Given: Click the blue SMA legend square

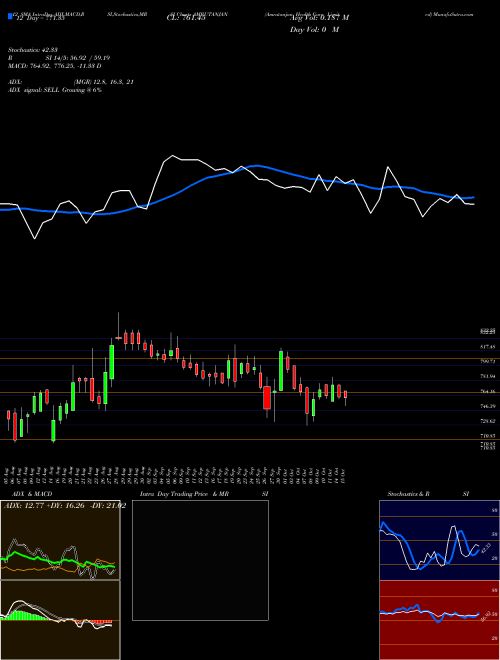Looking at the screenshot, I should [10, 16].
